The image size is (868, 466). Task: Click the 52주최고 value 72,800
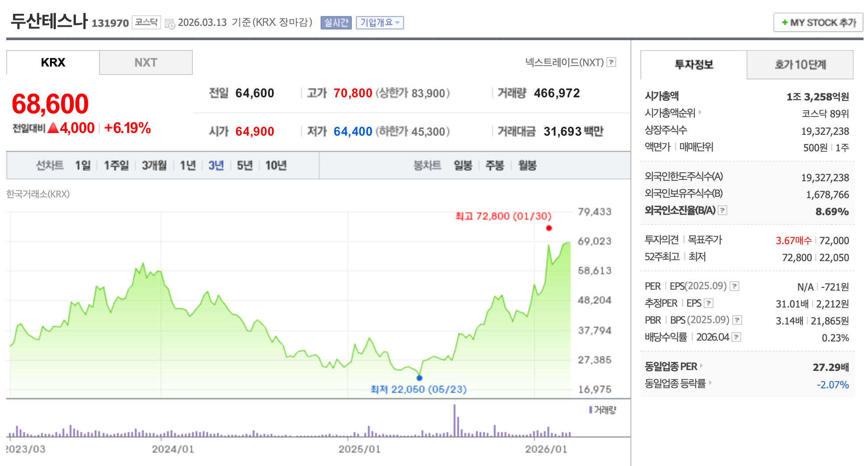point(797,258)
